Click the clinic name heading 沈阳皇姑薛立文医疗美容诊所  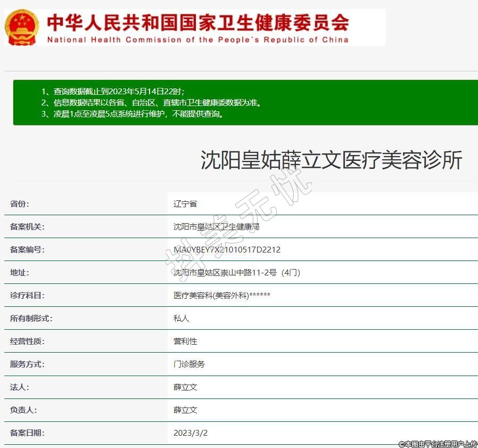331,160
